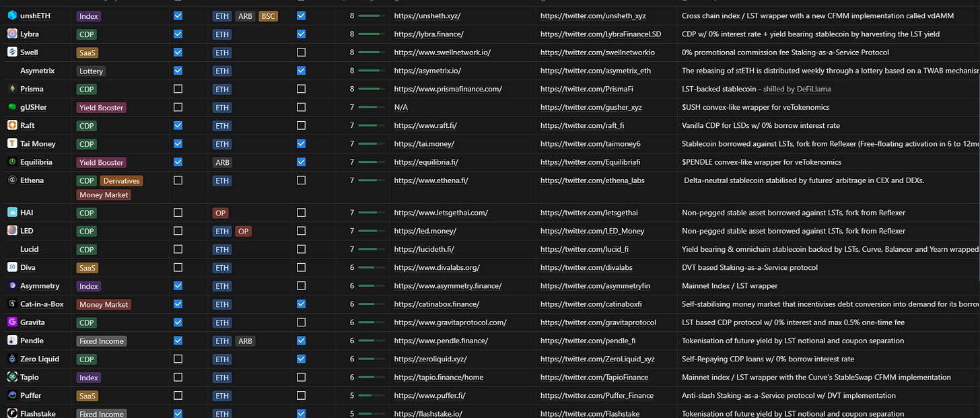
Task: Uncheck the box after Zero Liquid's ETH tag
Action: tap(301, 359)
